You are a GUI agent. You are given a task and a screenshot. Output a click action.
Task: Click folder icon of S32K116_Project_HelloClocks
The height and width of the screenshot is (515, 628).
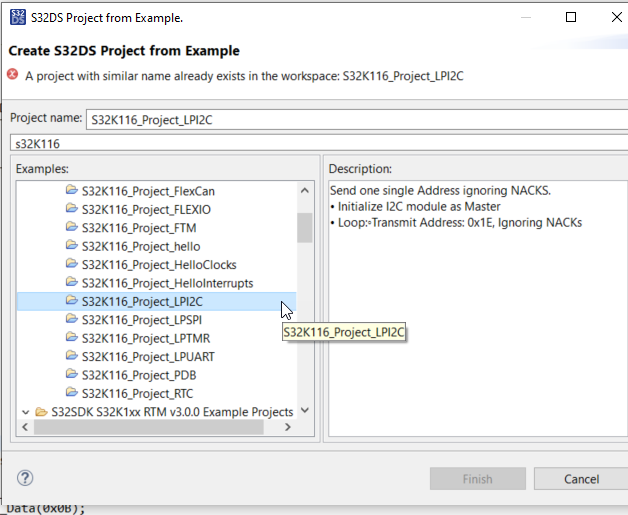tap(72, 264)
